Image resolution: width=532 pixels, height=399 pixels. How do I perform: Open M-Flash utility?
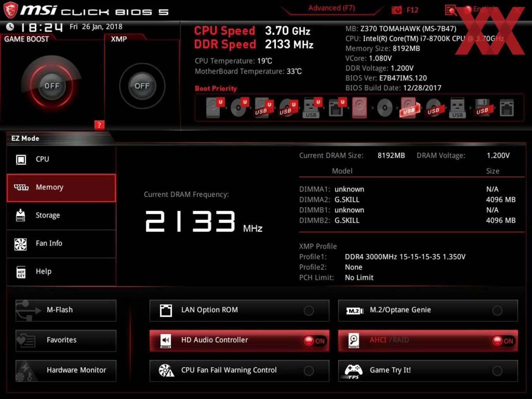[x=66, y=311]
